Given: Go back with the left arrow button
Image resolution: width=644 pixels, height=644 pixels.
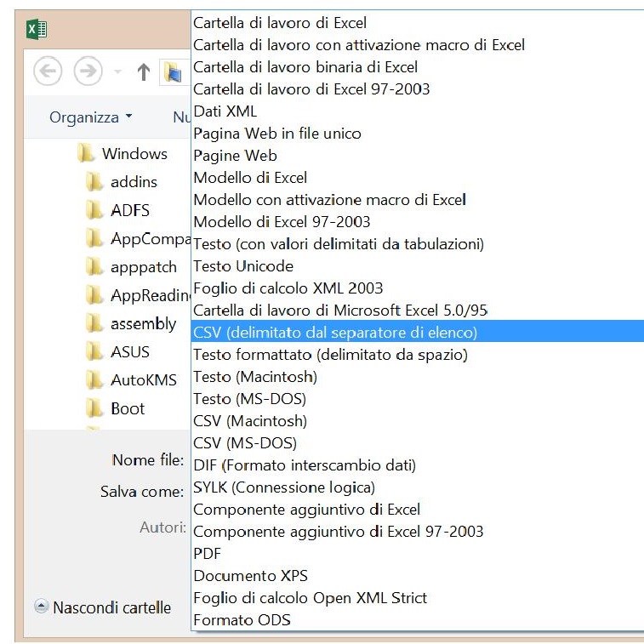Looking at the screenshot, I should 48,71.
